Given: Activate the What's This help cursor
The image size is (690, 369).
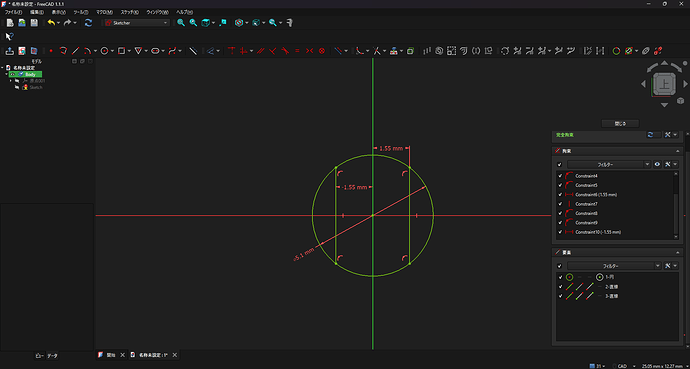Looking at the screenshot, I should coord(9,37).
